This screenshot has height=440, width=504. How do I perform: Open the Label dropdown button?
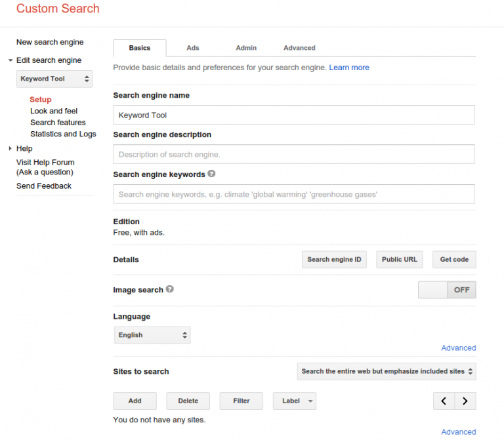[x=295, y=401]
